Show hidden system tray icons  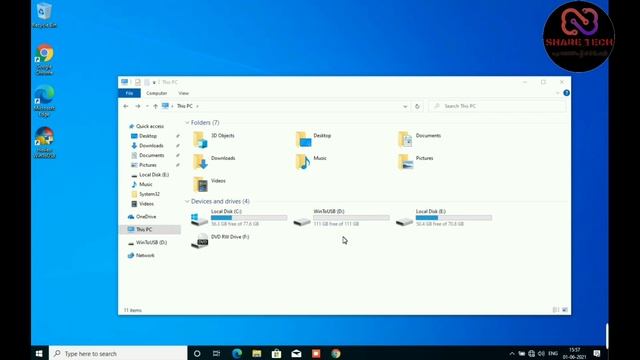[x=512, y=353]
